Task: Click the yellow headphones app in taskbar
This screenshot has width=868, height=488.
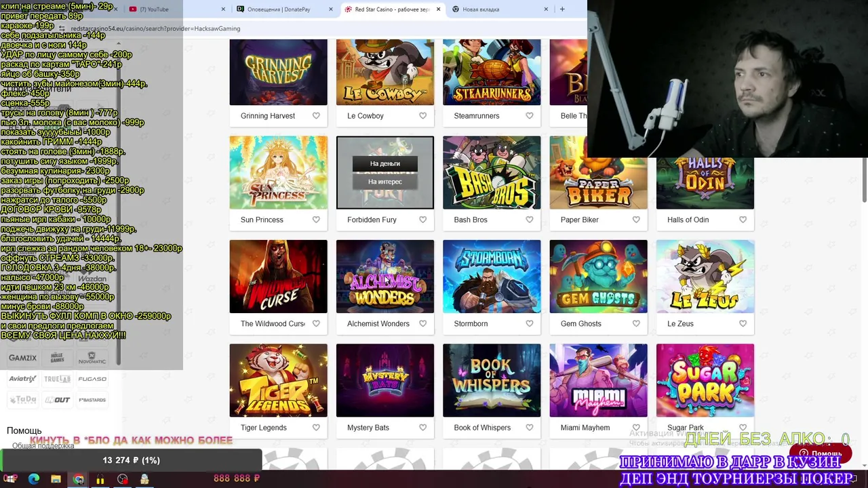Action: click(x=100, y=479)
